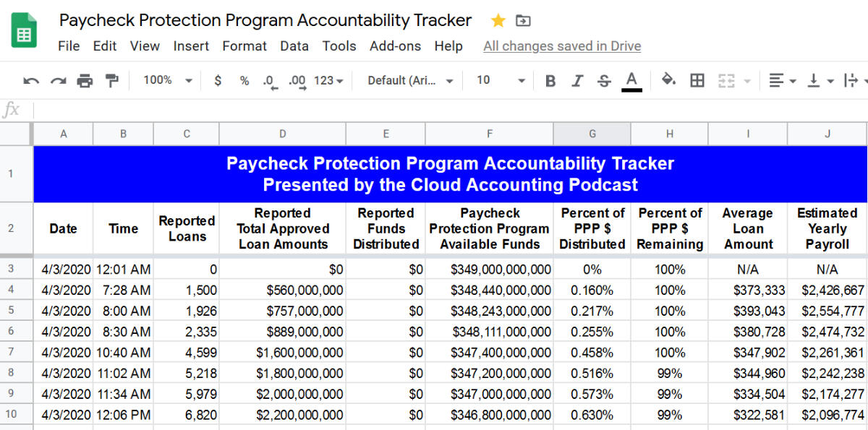Viewport: 868px width, 430px height.
Task: Format selection as percent
Action: (x=244, y=80)
